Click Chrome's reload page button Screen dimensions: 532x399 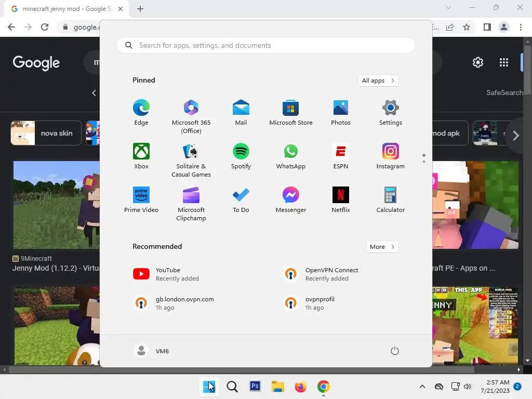(x=45, y=27)
